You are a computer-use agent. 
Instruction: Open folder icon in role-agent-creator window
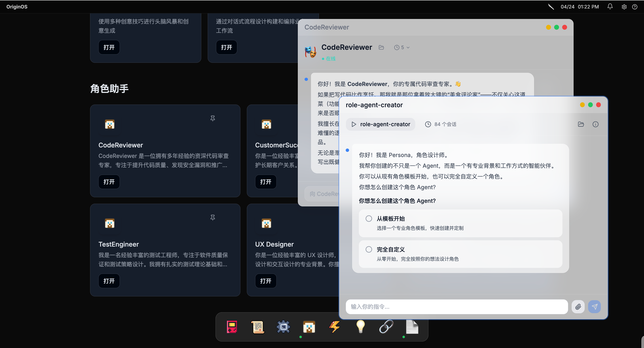(x=581, y=124)
